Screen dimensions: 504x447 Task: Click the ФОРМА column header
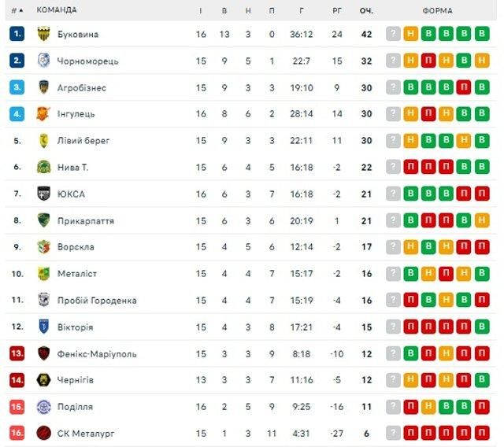click(x=437, y=10)
